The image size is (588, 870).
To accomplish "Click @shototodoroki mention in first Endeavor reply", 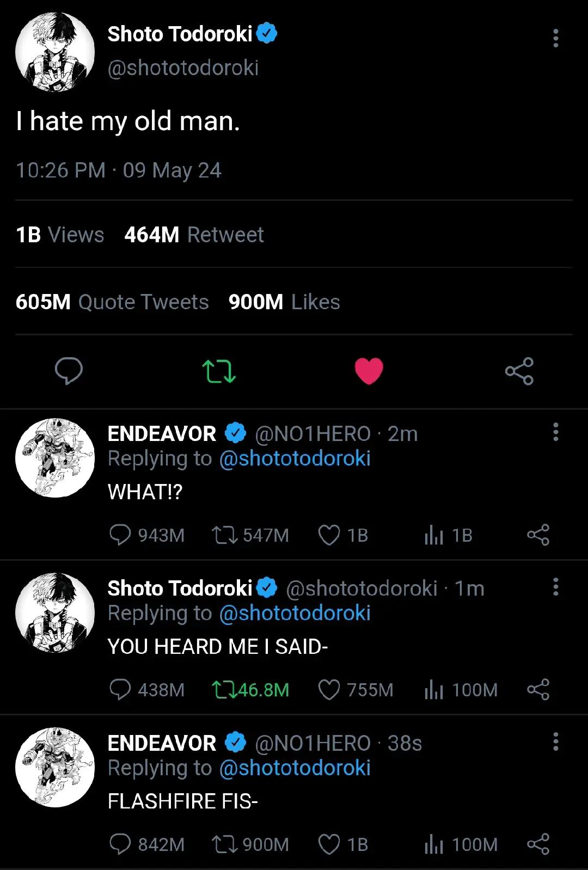I will click(295, 458).
